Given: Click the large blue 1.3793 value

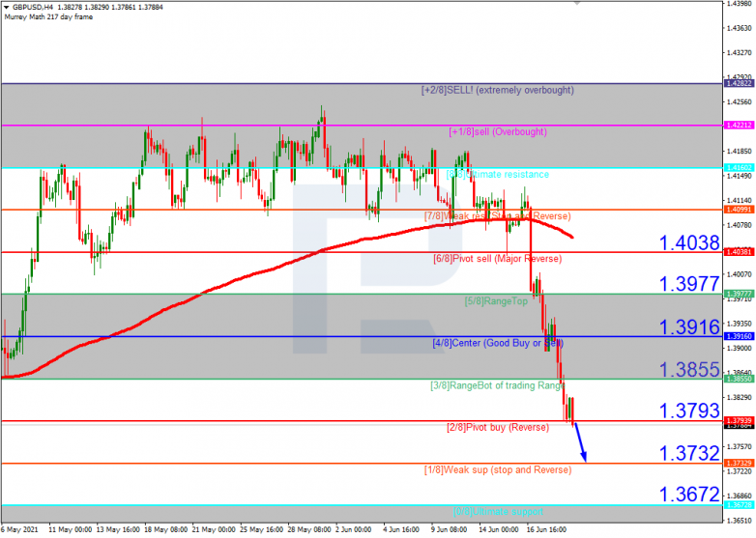Looking at the screenshot, I should tap(689, 411).
